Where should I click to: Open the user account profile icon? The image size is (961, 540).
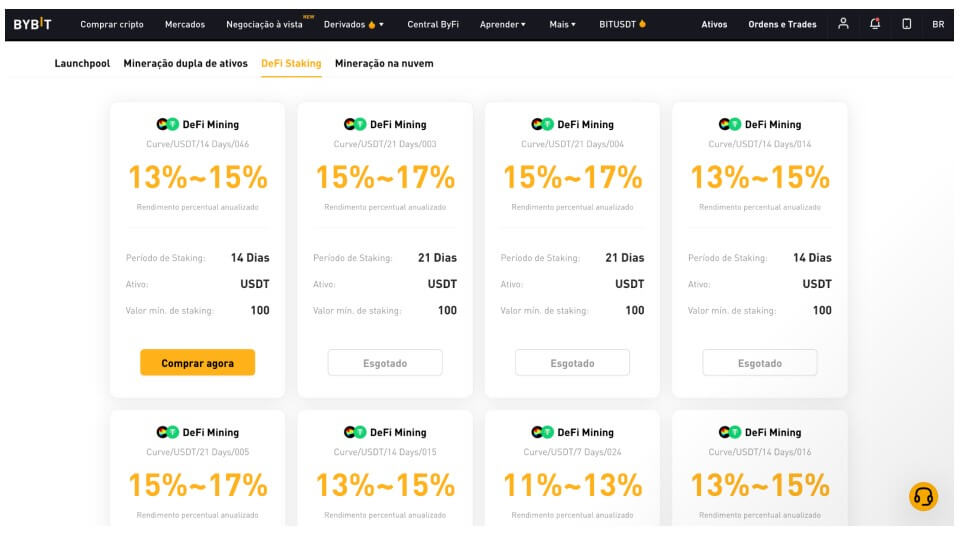click(843, 24)
